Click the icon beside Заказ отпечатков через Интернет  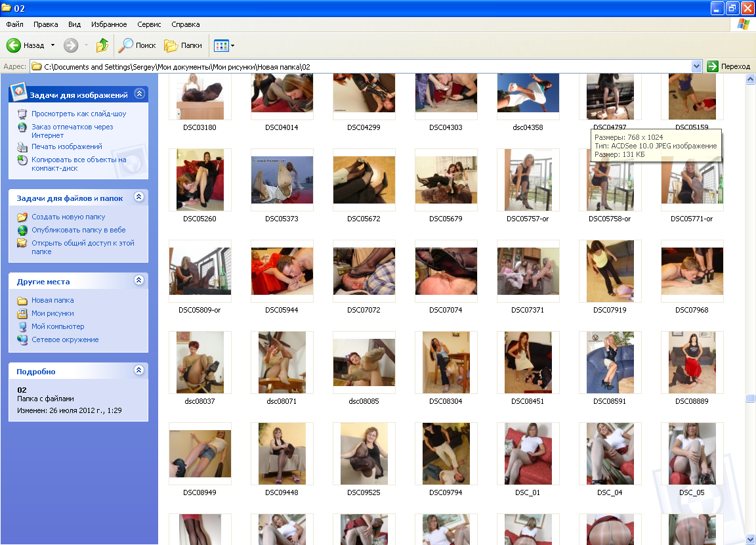pos(22,127)
